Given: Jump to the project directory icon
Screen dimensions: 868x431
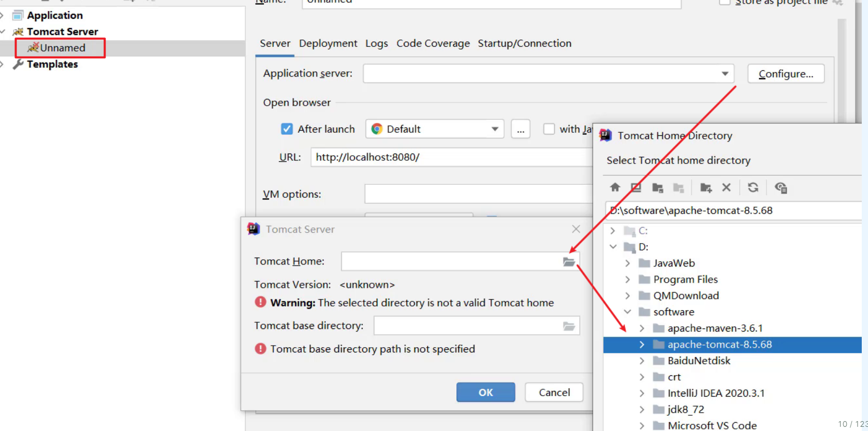Looking at the screenshot, I should 657,187.
